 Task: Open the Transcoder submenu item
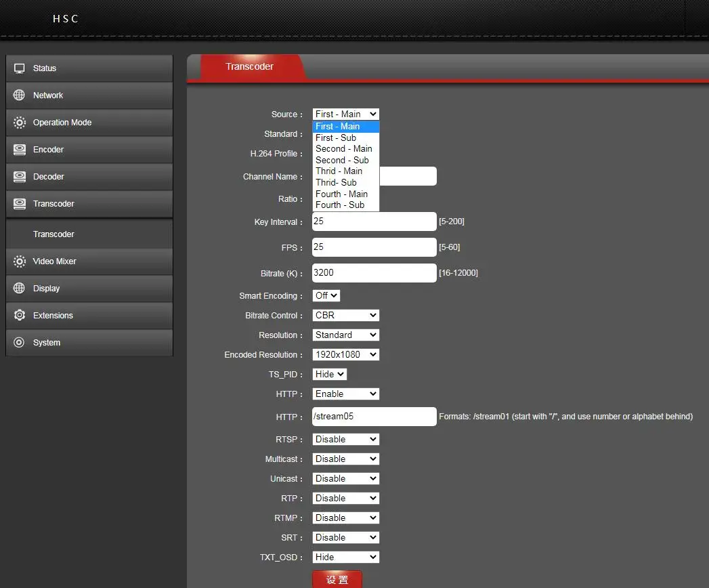point(53,234)
